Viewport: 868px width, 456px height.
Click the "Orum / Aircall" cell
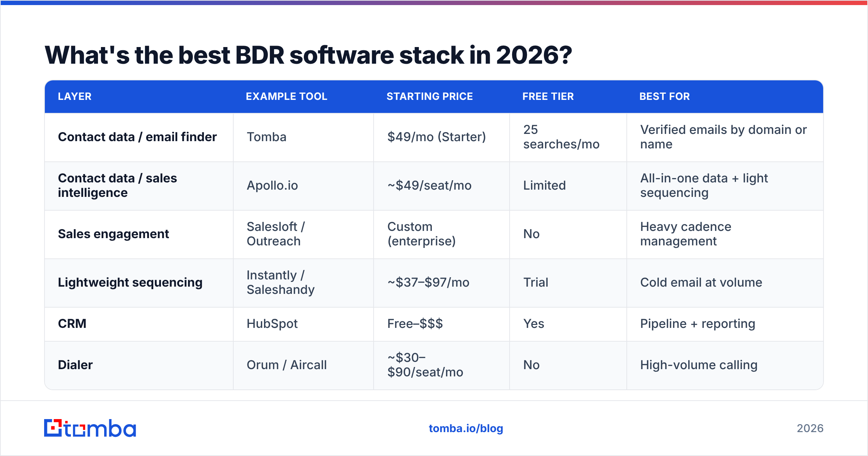(x=303, y=365)
